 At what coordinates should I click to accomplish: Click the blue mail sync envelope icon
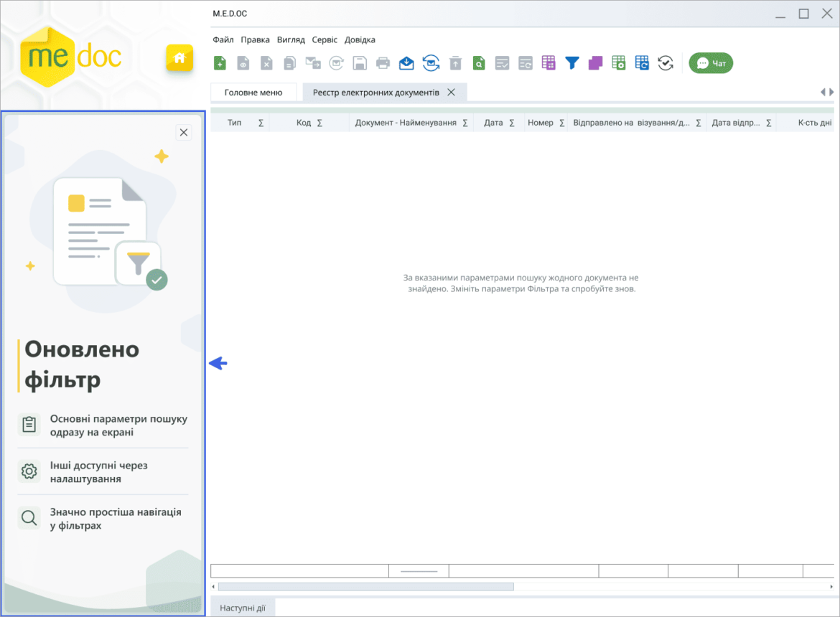[431, 63]
